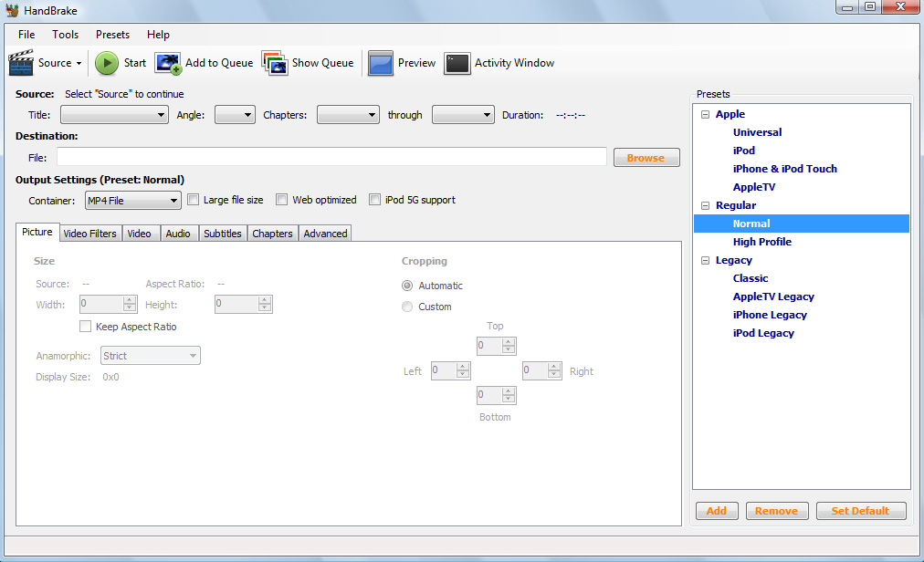Collapse the Apple presets group
The height and width of the screenshot is (562, 924).
(706, 114)
